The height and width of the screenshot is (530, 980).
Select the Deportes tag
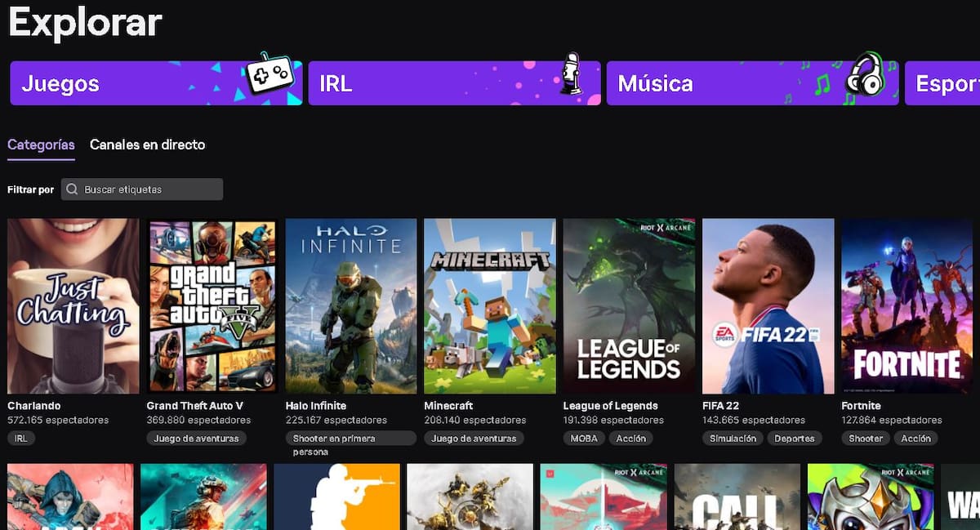pyautogui.click(x=795, y=439)
